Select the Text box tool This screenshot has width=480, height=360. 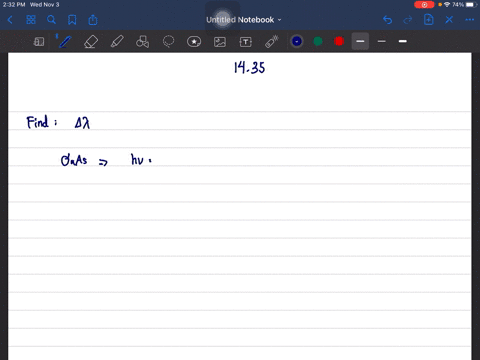(246, 42)
